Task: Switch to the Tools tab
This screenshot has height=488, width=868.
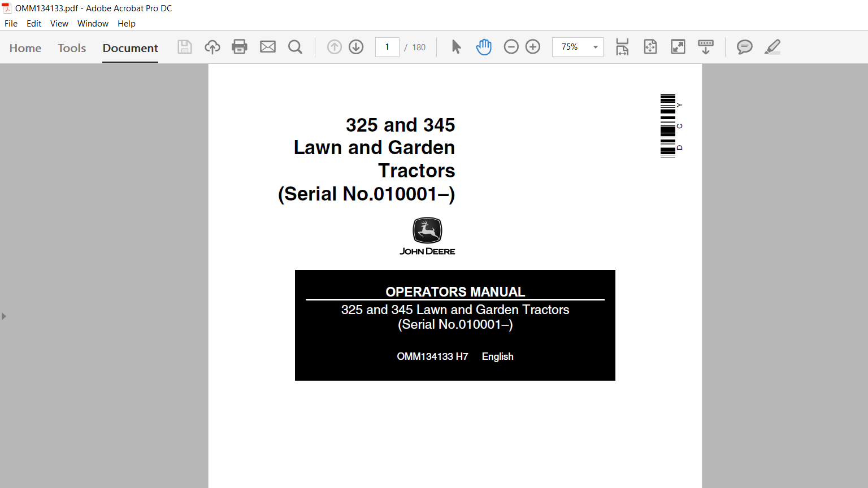Action: (72, 48)
